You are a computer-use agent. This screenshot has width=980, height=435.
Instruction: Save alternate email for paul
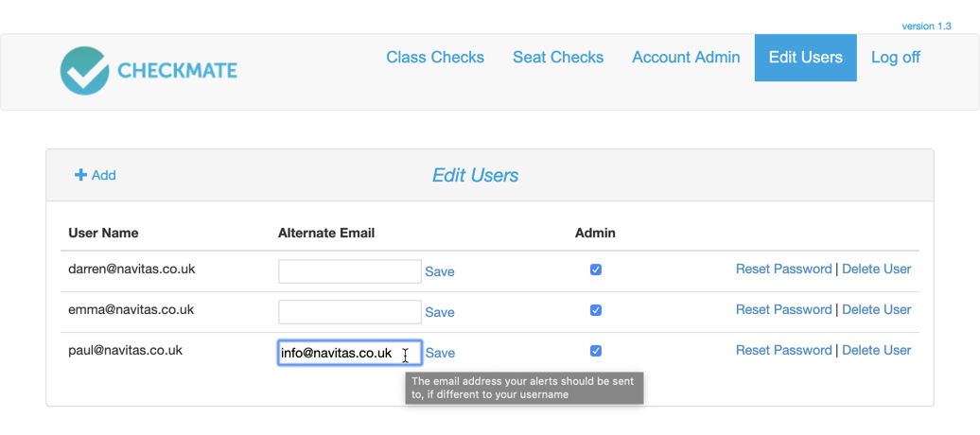440,353
